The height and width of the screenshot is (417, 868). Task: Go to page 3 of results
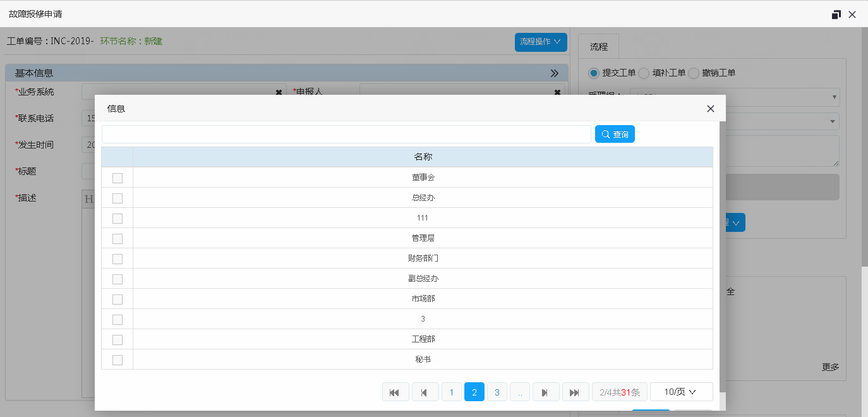point(497,392)
